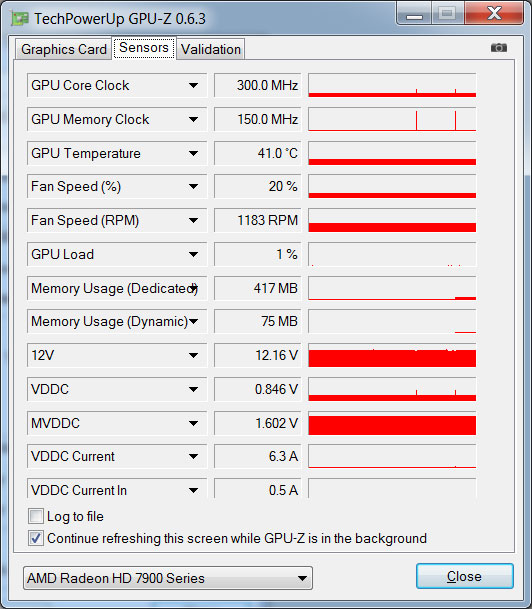Click the camera screenshot icon
Screen dimensions: 532x609
(499, 48)
